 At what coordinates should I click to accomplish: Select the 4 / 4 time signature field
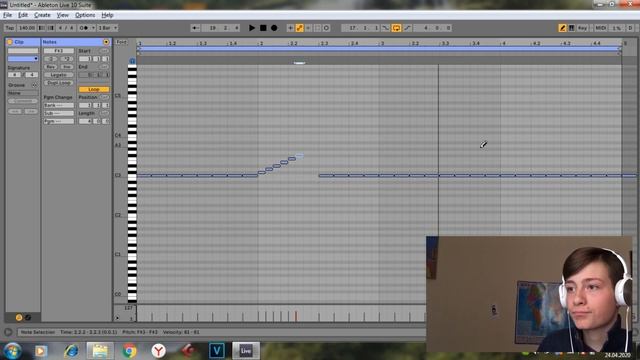coord(66,28)
